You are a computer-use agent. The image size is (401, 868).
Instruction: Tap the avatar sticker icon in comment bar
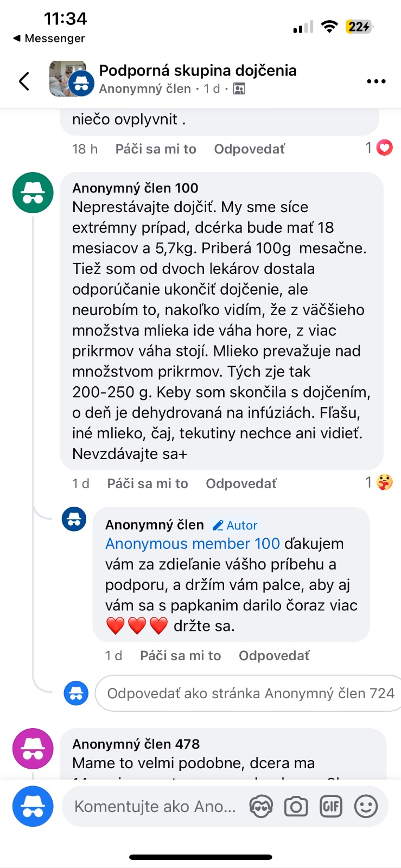coord(261,807)
